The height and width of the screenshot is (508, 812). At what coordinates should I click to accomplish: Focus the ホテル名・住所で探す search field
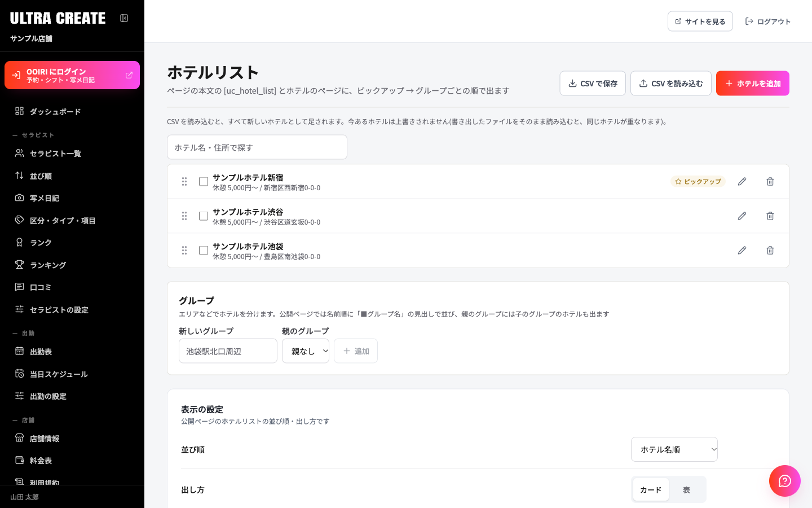coord(257,147)
